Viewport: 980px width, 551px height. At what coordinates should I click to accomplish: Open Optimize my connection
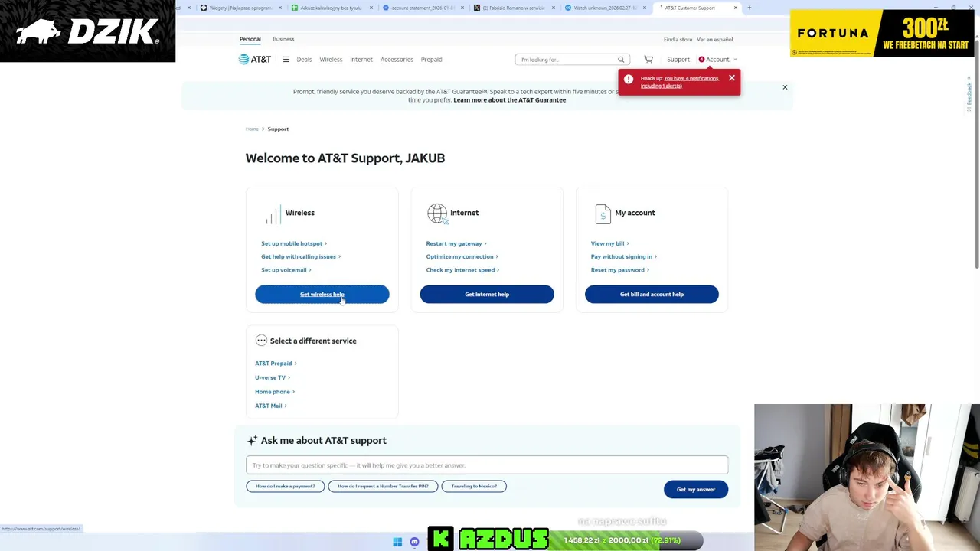(x=462, y=256)
